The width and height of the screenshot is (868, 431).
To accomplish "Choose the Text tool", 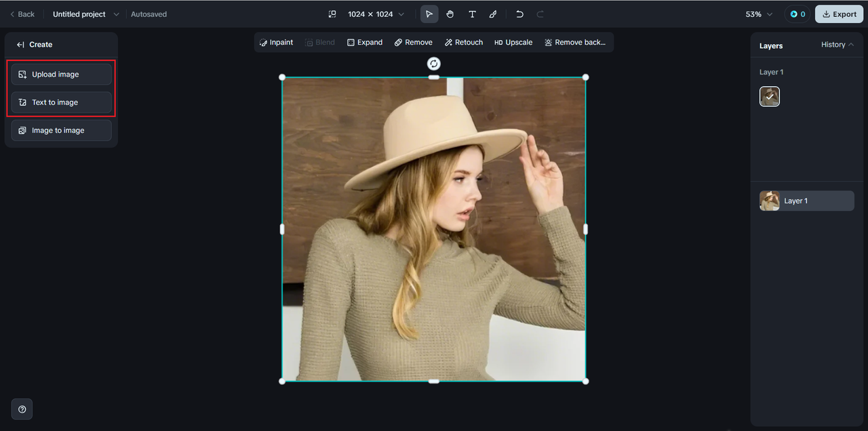I will click(x=472, y=14).
